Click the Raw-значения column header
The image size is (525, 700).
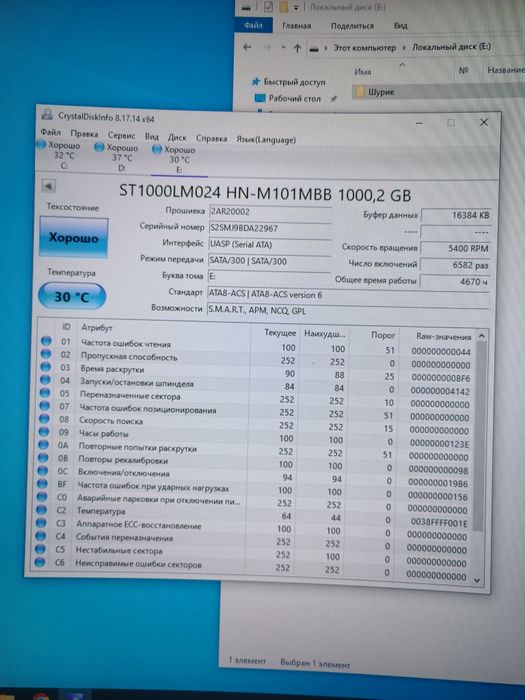443,337
